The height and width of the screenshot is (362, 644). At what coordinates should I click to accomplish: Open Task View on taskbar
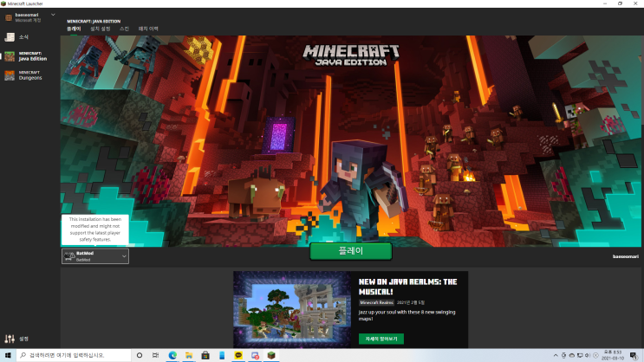[x=155, y=355]
